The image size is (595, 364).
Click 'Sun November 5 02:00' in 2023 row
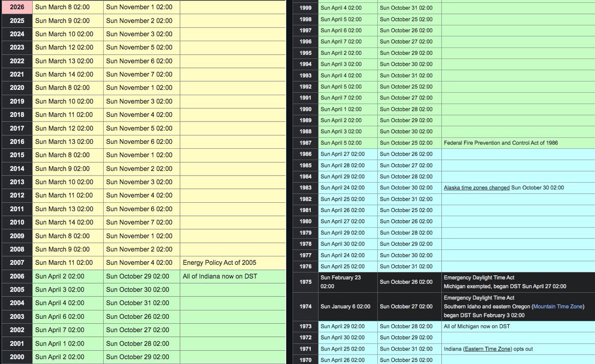(139, 48)
